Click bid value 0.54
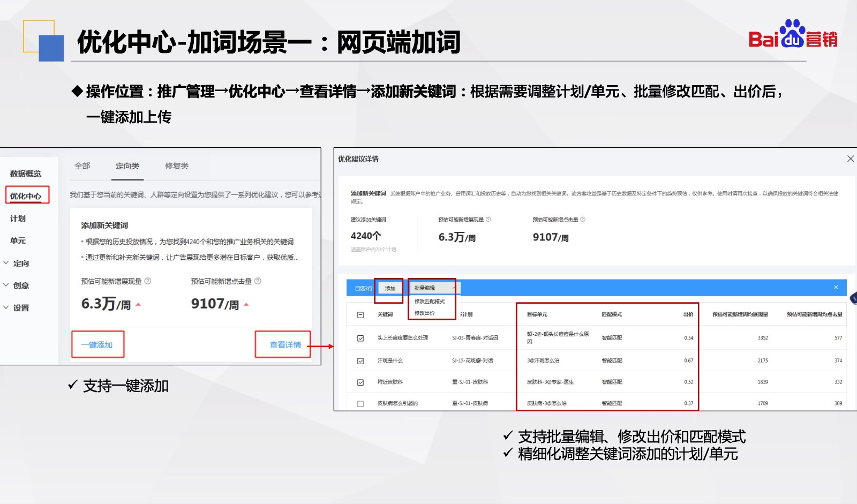 [689, 338]
